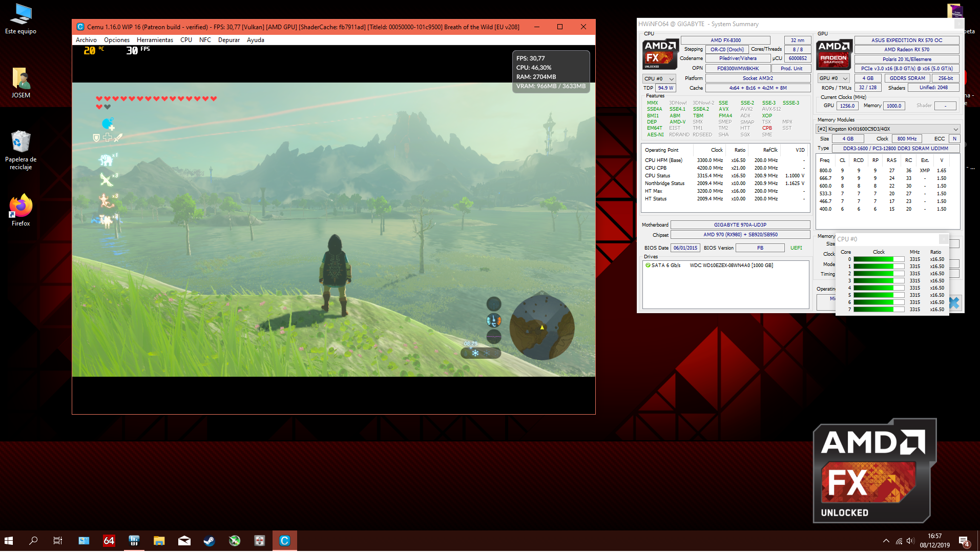Click the grey tool taskbar icon beside Cemu
The height and width of the screenshot is (552, 980).
pos(259,541)
